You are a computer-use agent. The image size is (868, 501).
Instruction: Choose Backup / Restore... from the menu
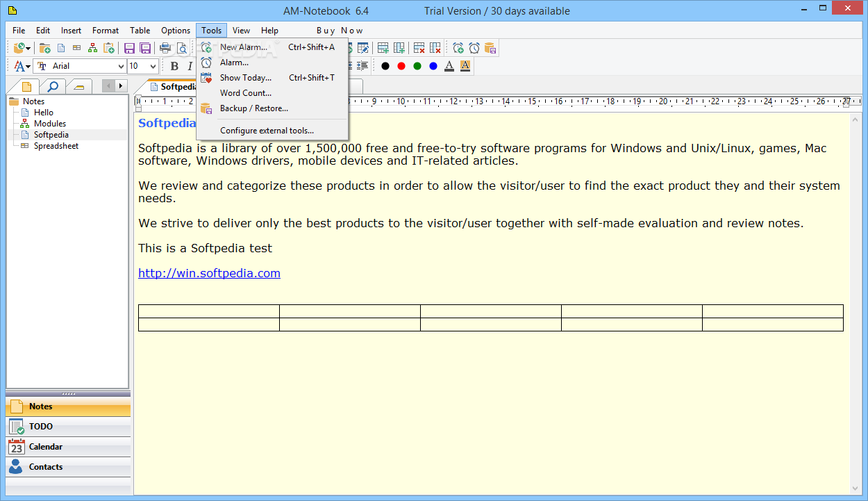coord(272,108)
